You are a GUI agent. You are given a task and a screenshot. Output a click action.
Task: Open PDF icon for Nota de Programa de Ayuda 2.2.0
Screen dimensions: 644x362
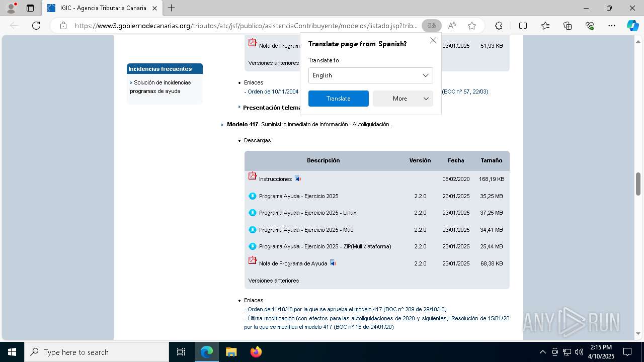pos(253,260)
